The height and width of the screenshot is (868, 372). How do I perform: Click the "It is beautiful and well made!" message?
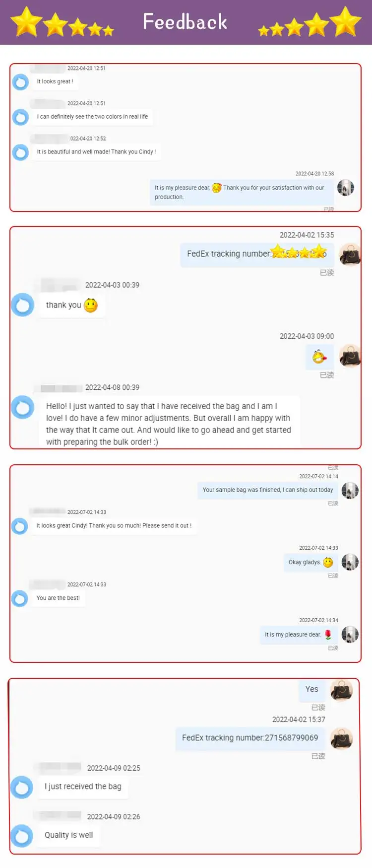(x=96, y=152)
